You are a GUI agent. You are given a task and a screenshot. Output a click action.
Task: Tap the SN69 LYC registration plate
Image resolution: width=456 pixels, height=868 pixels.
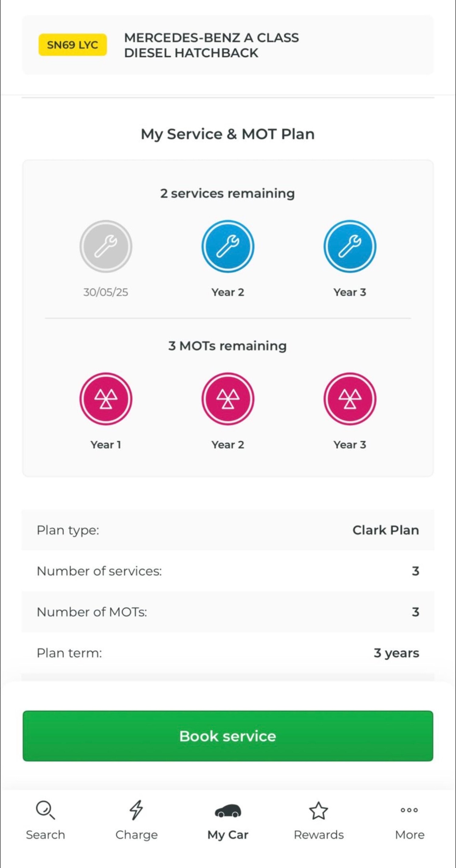tap(73, 45)
